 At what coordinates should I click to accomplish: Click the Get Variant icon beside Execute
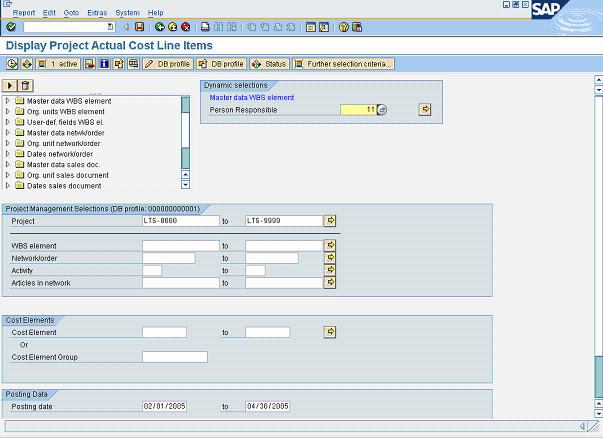click(x=27, y=64)
